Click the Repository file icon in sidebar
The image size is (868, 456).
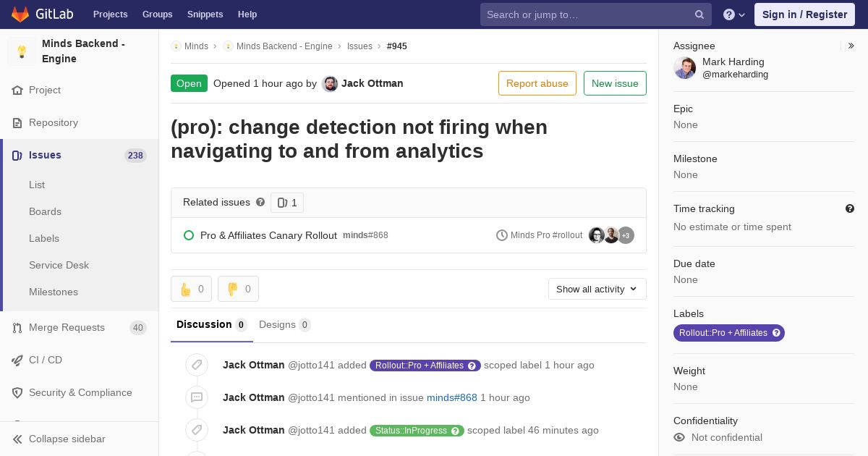coord(17,123)
